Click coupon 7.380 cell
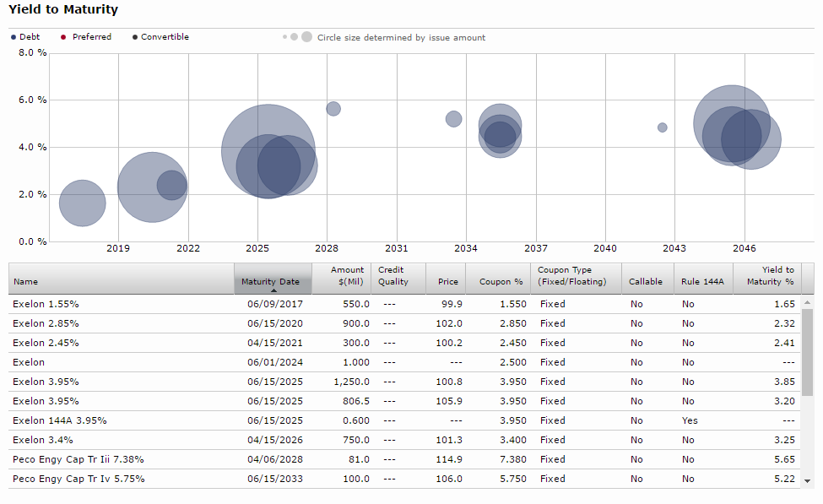The image size is (823, 504). click(513, 459)
